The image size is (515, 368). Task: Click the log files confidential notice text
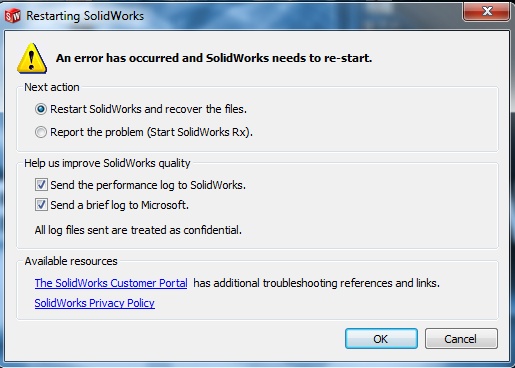pos(138,230)
